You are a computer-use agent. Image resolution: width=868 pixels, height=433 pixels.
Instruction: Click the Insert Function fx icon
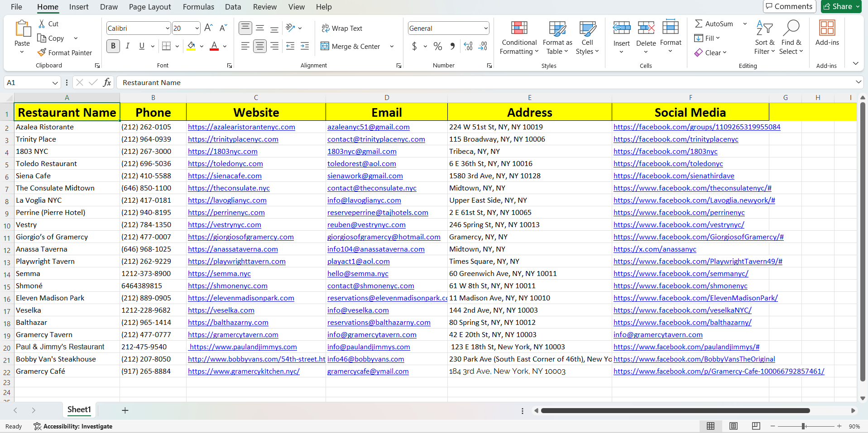coord(107,82)
